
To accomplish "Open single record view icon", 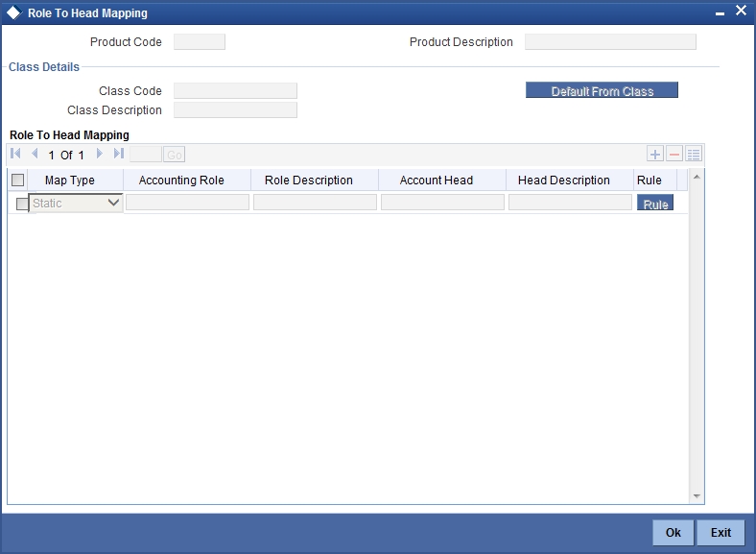I will [694, 155].
